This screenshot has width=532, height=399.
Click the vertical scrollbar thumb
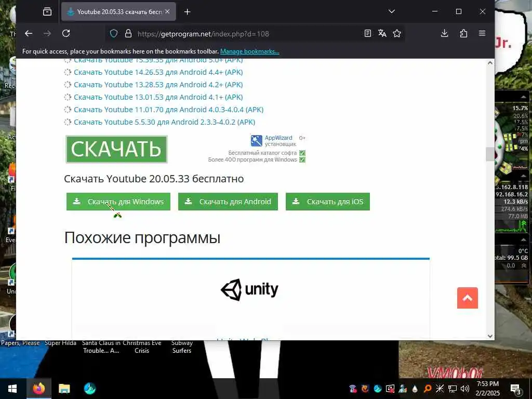pos(490,154)
